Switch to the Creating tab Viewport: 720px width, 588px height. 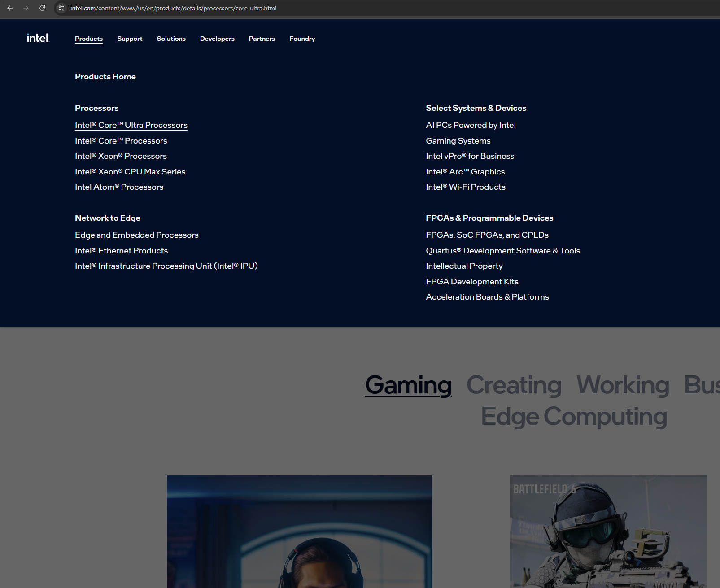click(x=514, y=385)
